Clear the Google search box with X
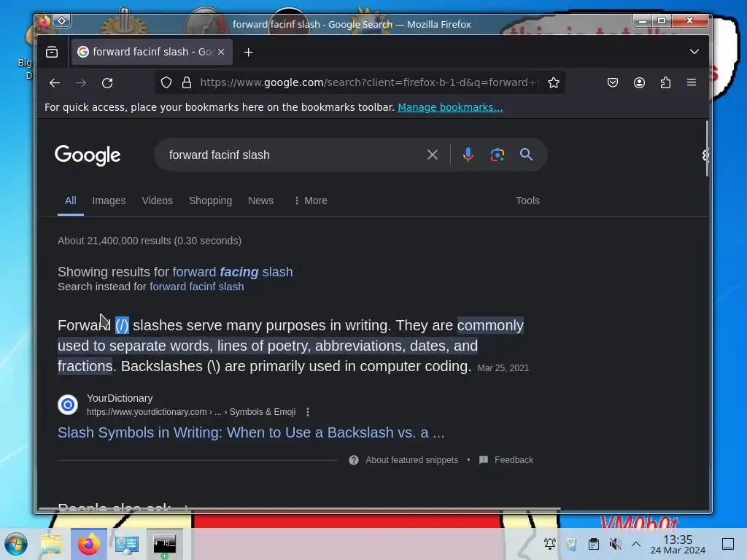The height and width of the screenshot is (560, 747). (432, 155)
